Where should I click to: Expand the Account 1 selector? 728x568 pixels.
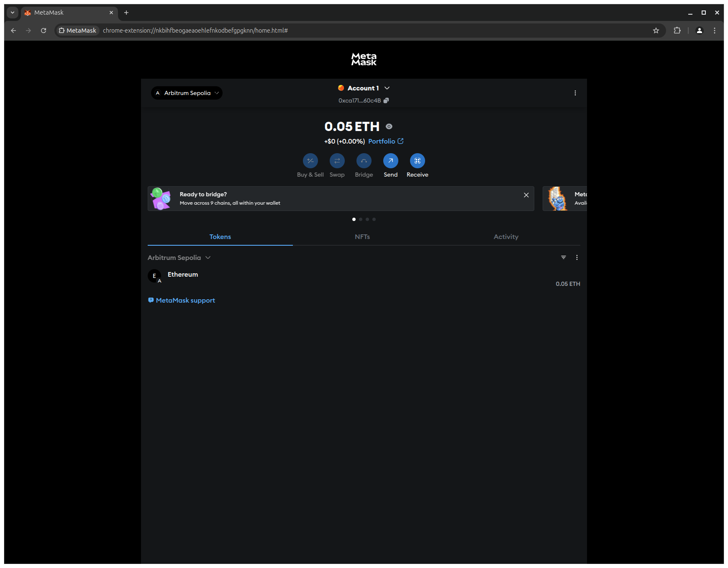[364, 88]
